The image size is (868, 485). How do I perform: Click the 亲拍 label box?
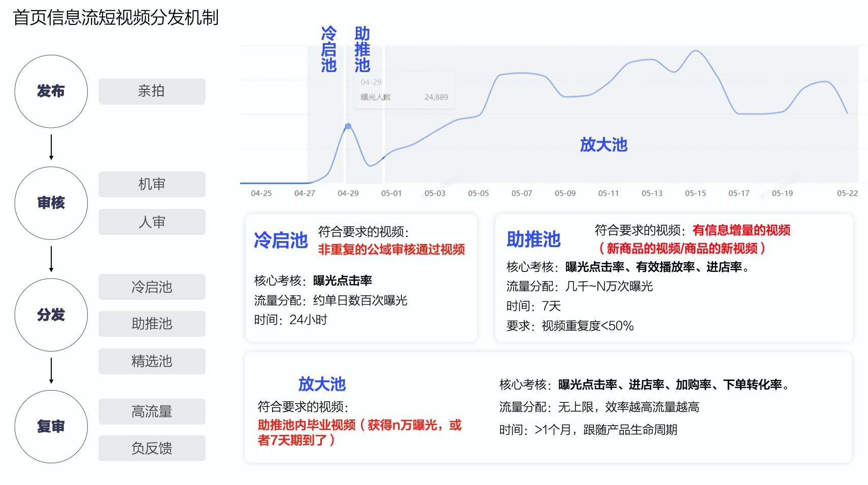coord(152,91)
